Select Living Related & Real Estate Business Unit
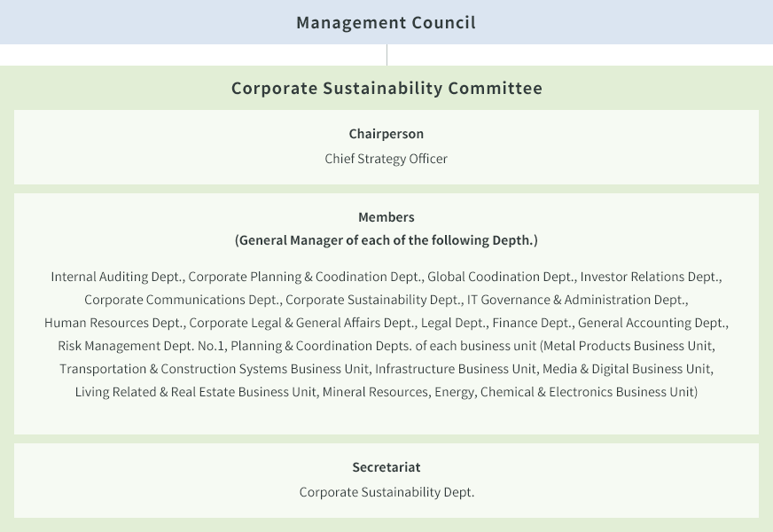The image size is (773, 532). coord(197,392)
